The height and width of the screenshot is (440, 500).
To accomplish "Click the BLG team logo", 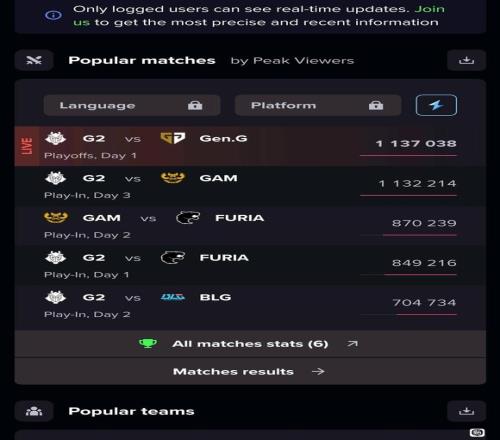I will tap(173, 297).
